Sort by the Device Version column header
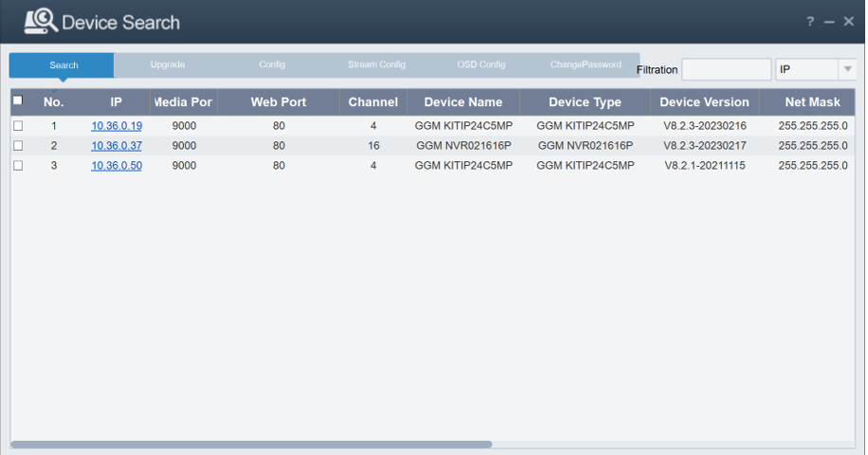 point(704,101)
